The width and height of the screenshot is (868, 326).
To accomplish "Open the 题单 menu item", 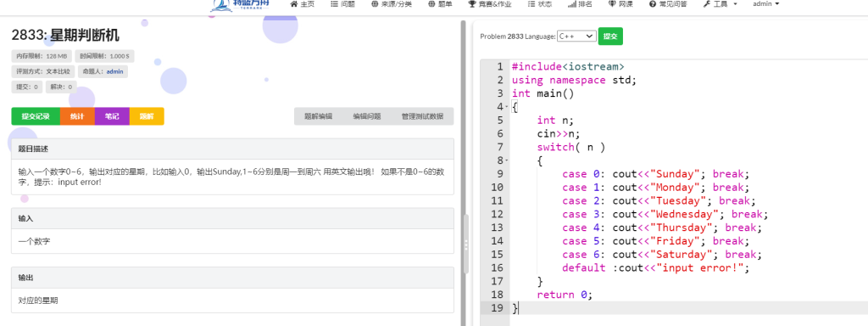I will pyautogui.click(x=440, y=4).
